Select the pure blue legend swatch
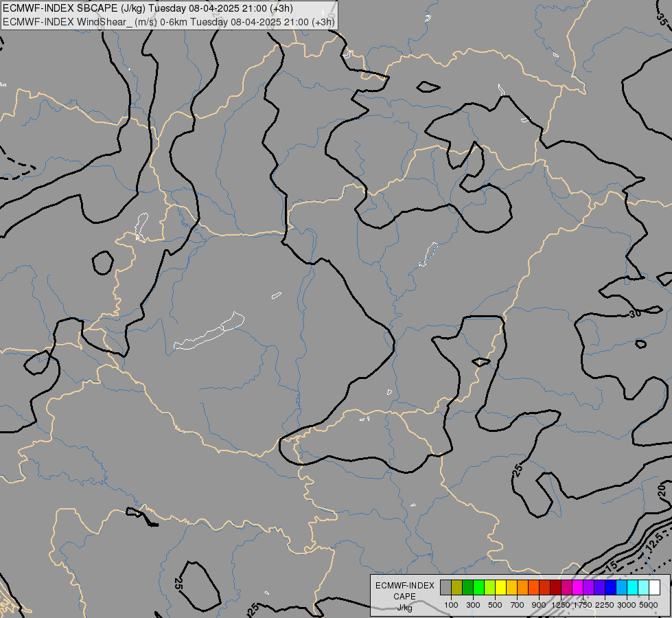This screenshot has width=672, height=618. [x=610, y=588]
